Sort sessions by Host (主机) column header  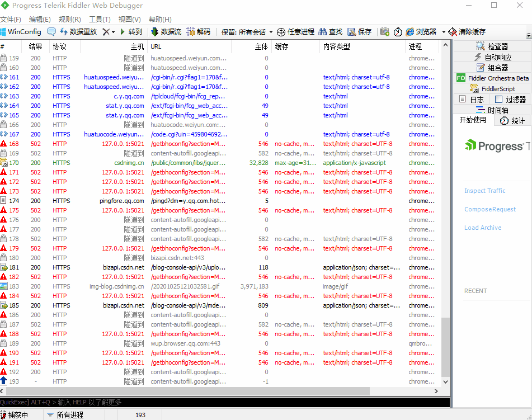[114, 46]
